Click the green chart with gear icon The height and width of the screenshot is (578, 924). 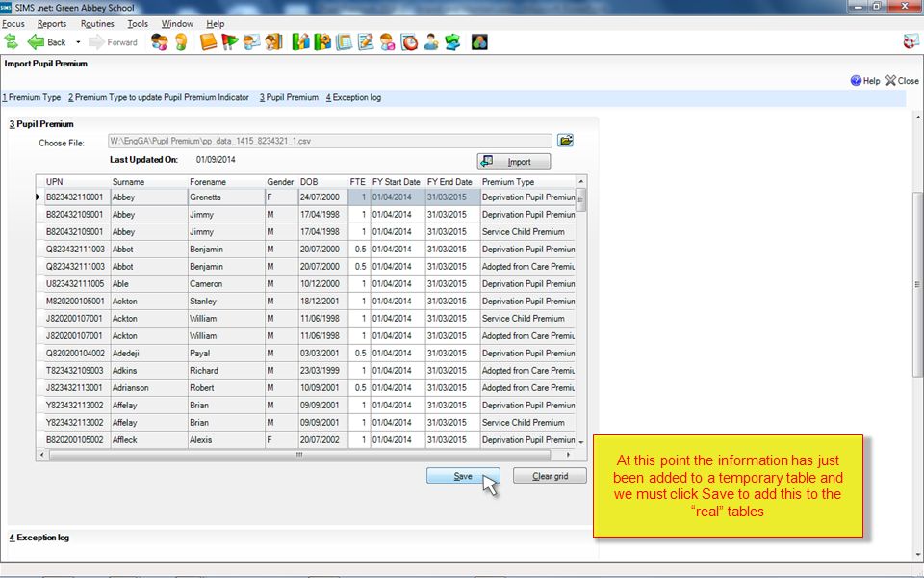coord(322,42)
